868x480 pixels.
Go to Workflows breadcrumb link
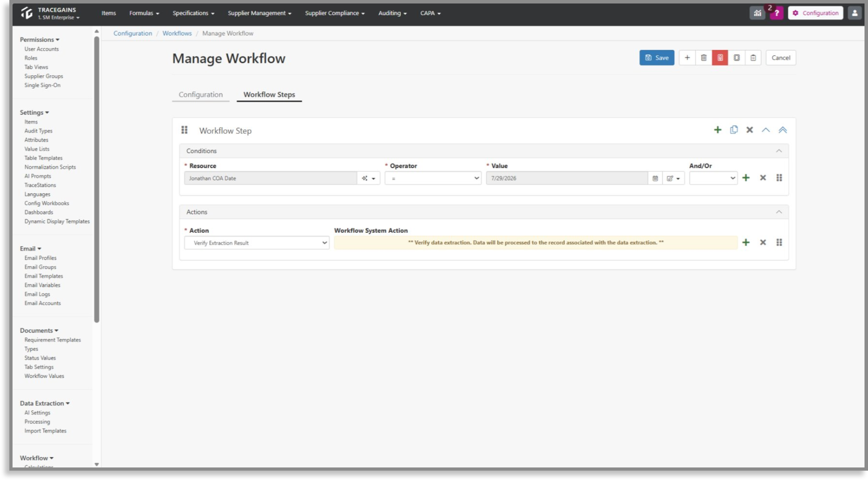tap(177, 33)
